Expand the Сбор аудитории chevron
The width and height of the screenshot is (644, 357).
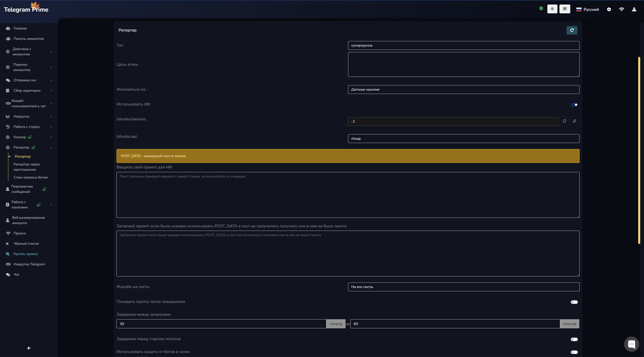pos(51,91)
